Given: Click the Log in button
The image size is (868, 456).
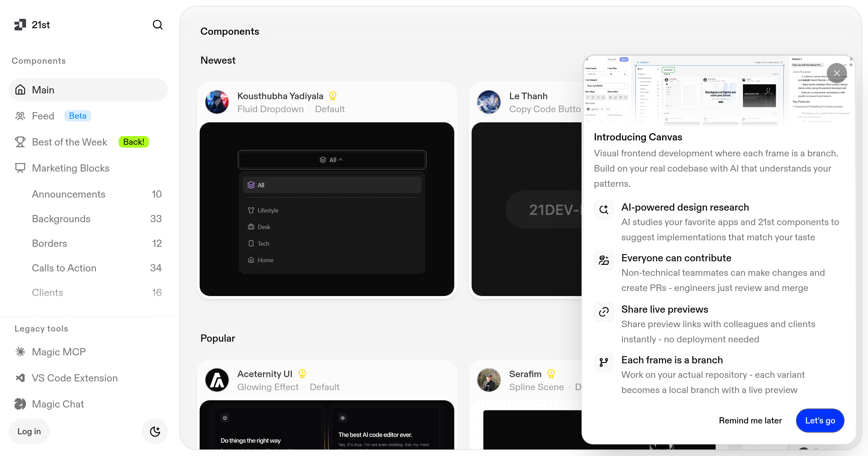Looking at the screenshot, I should coord(29,431).
